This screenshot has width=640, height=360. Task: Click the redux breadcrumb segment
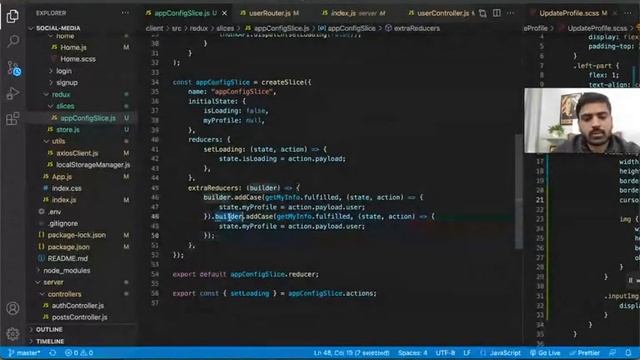(x=199, y=28)
